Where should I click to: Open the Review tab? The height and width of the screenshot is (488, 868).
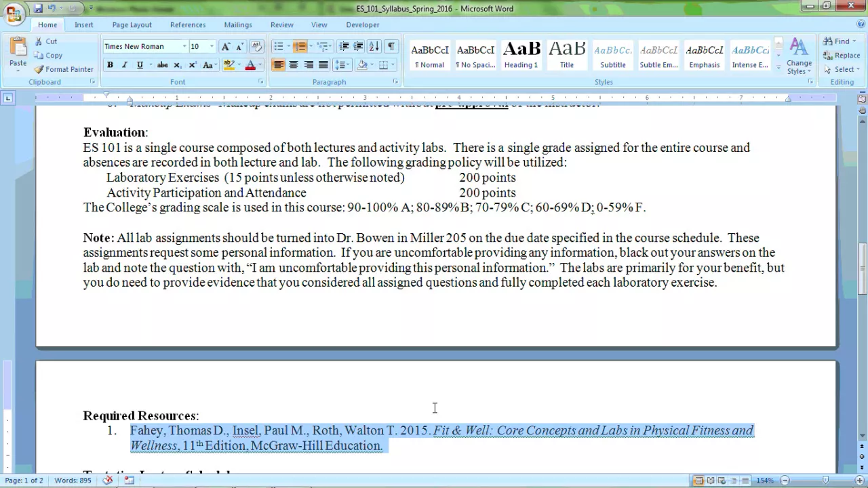pos(282,24)
